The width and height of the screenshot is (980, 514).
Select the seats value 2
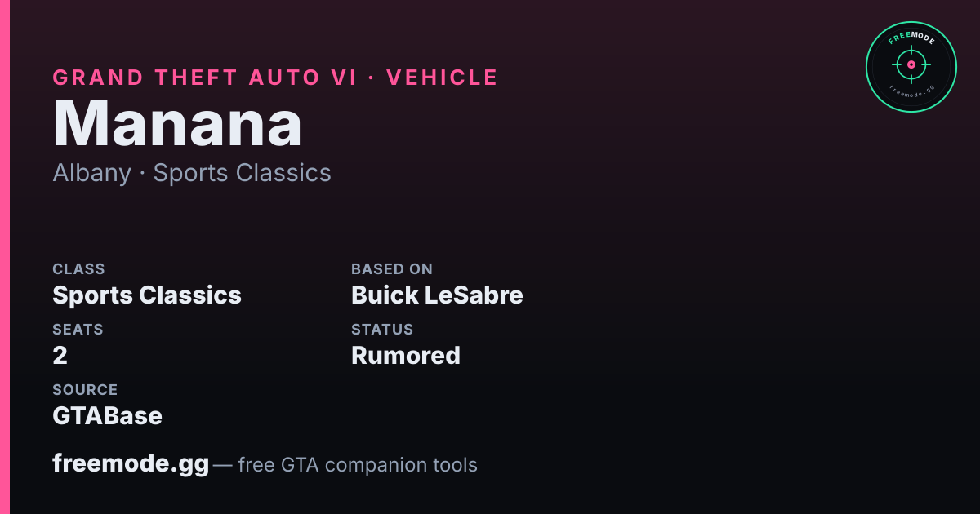pyautogui.click(x=60, y=356)
